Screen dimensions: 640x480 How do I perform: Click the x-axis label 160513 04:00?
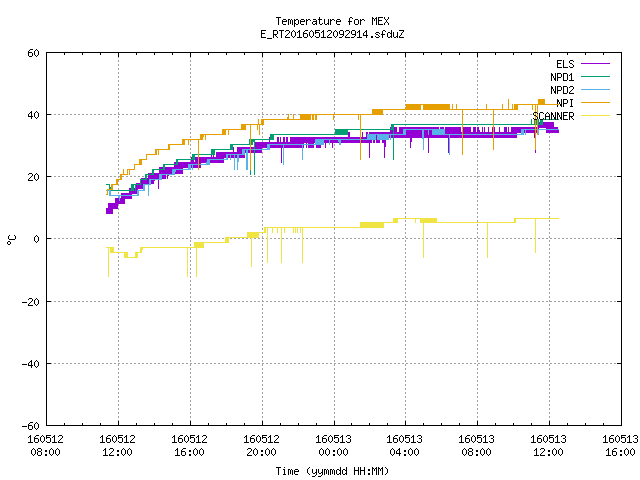[404, 446]
